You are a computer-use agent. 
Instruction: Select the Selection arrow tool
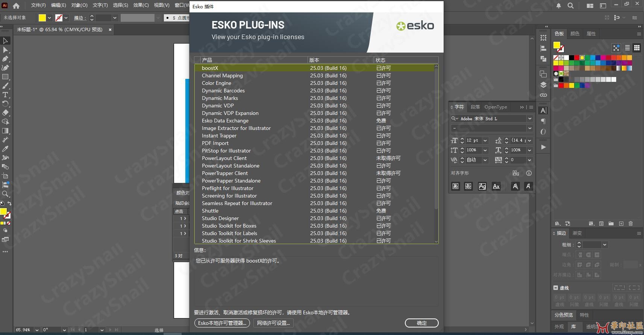[x=5, y=41]
